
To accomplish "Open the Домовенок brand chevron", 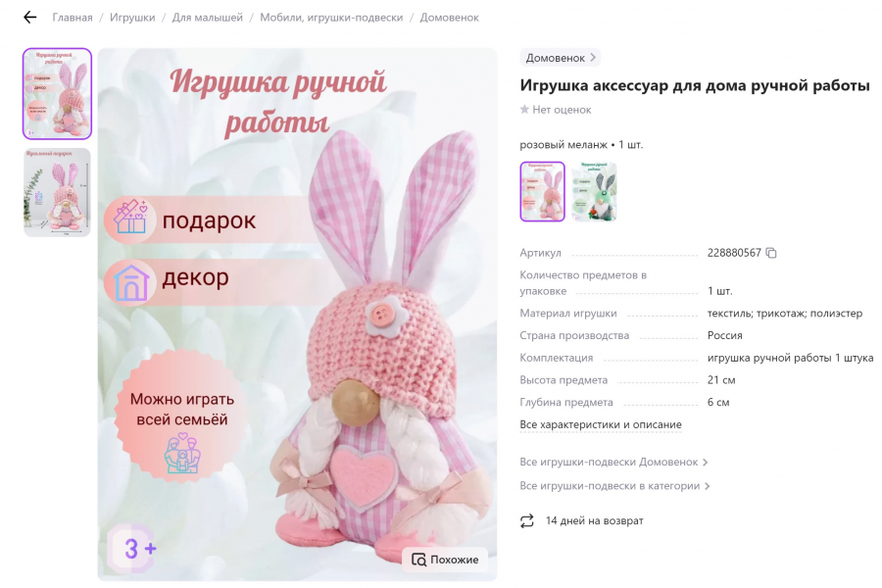I will coord(593,58).
